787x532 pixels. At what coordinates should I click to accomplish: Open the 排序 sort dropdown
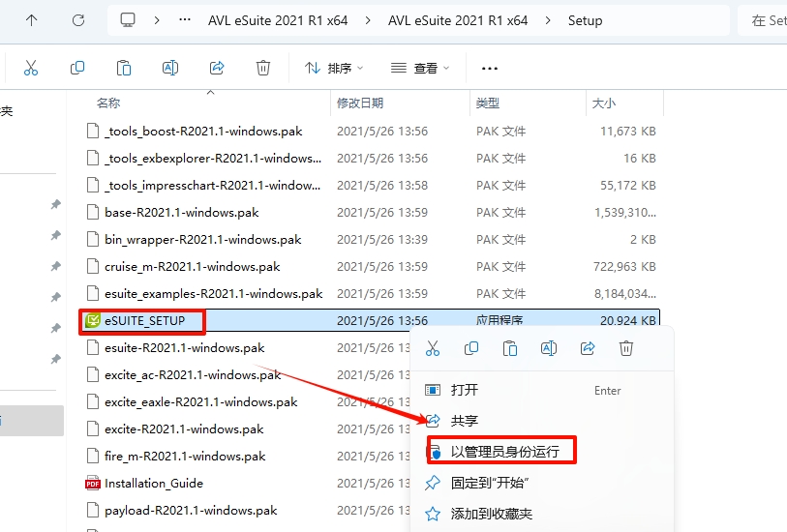(x=334, y=68)
